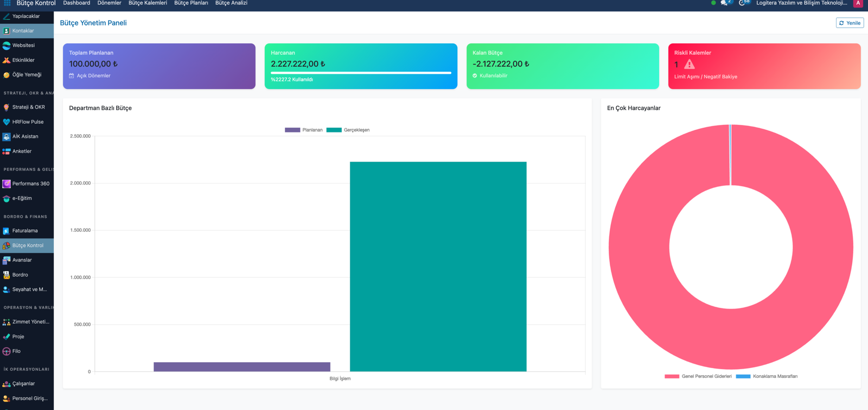
Task: Toggle Genel Personel Giderleri legend entry
Action: (698, 376)
